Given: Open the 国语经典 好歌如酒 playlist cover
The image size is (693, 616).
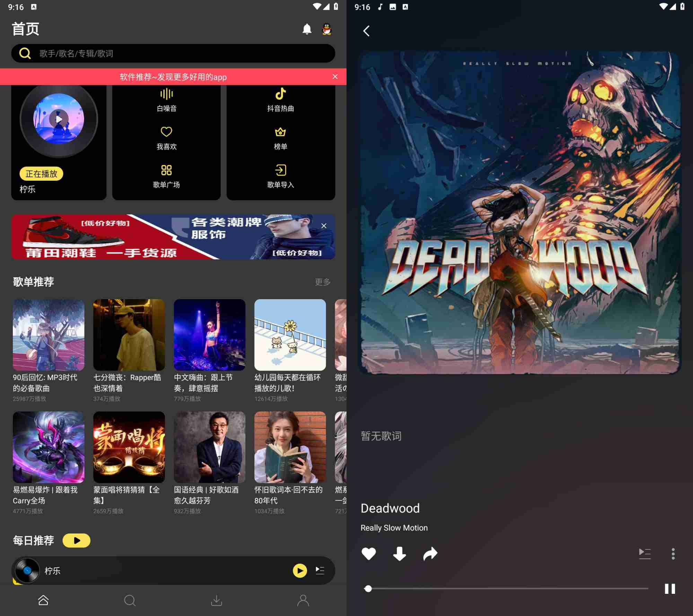Looking at the screenshot, I should (x=210, y=447).
